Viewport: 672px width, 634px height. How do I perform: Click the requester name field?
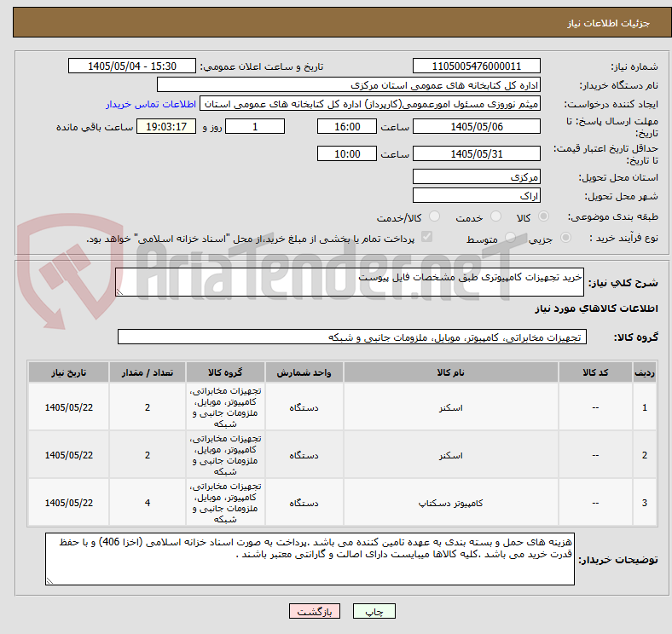pyautogui.click(x=370, y=104)
